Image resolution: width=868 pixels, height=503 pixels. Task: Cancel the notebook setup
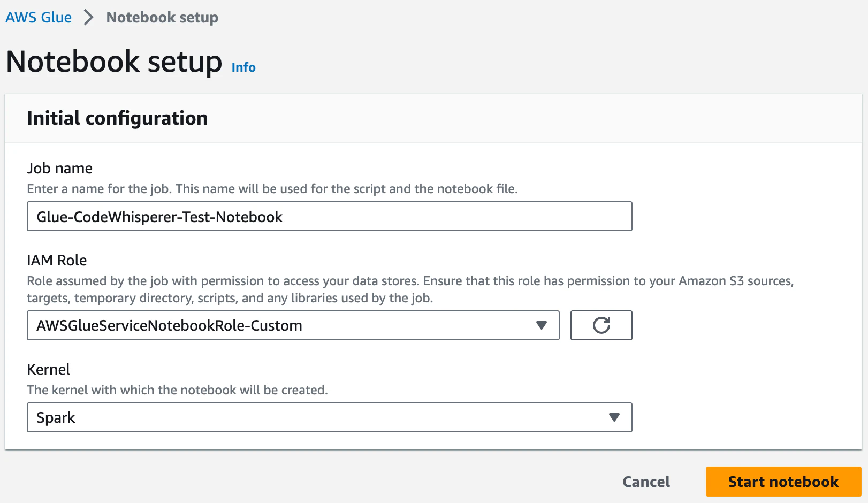(646, 482)
